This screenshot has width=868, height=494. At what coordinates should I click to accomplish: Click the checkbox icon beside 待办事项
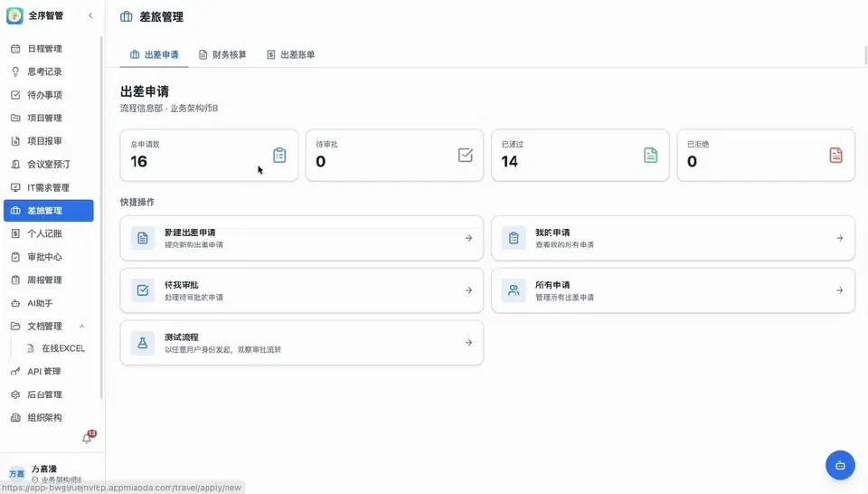tap(15, 95)
